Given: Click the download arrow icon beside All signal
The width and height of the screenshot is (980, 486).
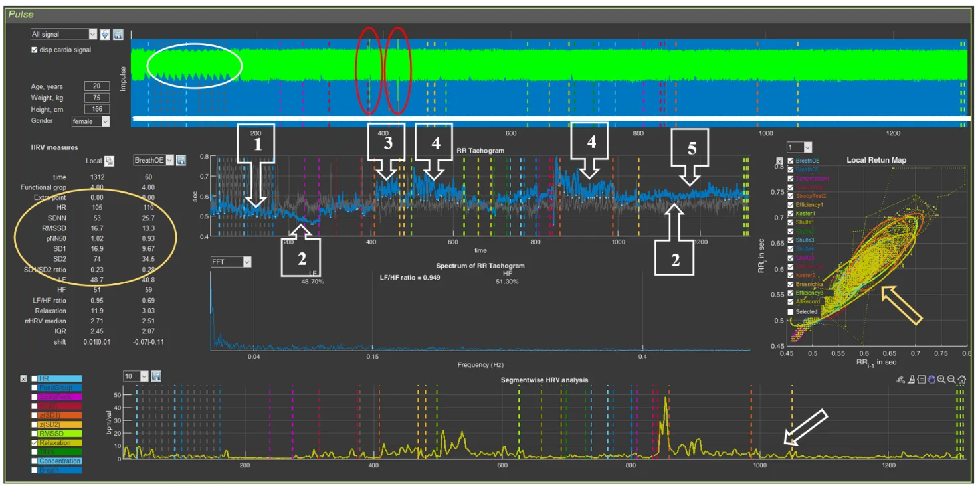Looking at the screenshot, I should coord(105,34).
